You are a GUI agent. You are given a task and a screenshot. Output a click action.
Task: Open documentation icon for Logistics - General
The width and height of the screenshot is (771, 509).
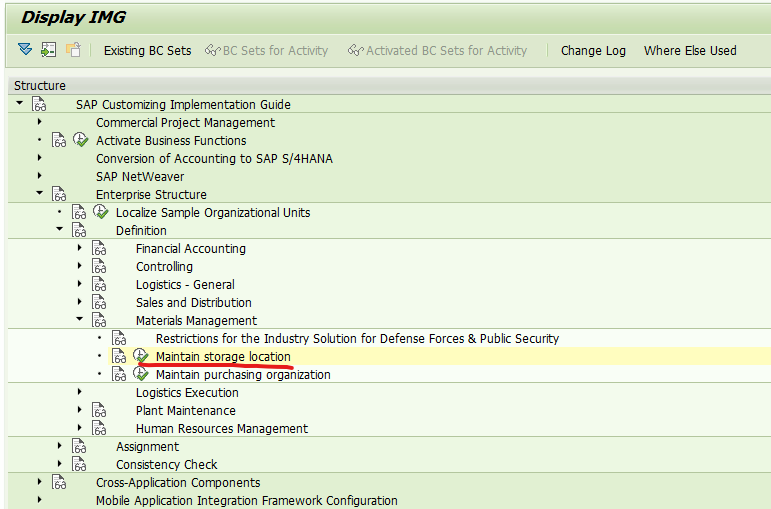coord(99,284)
